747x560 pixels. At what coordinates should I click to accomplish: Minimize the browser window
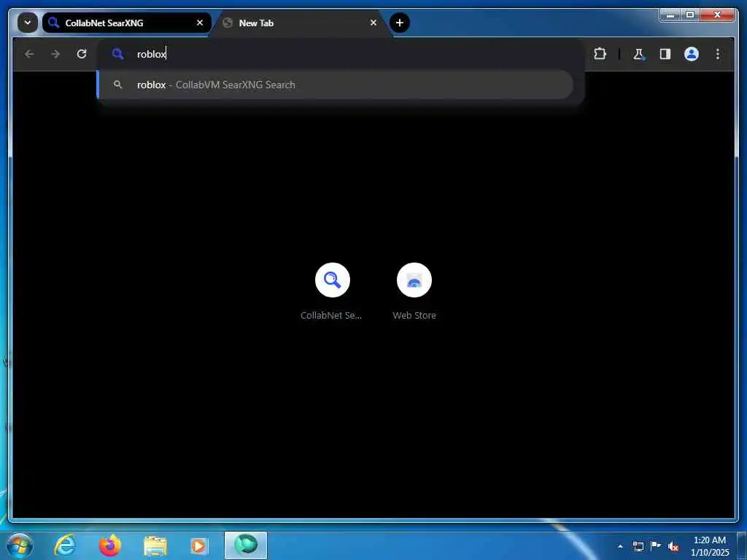670,15
